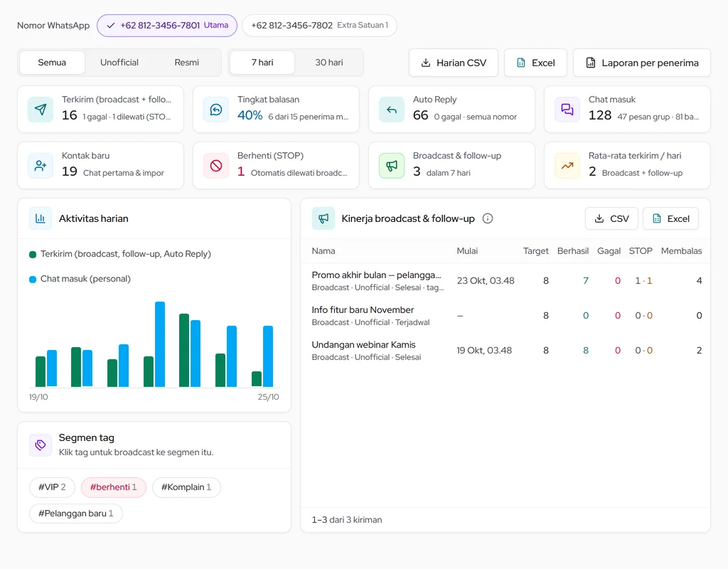
Task: Open the info icon next to Kinerja broadcast
Action: click(x=488, y=218)
